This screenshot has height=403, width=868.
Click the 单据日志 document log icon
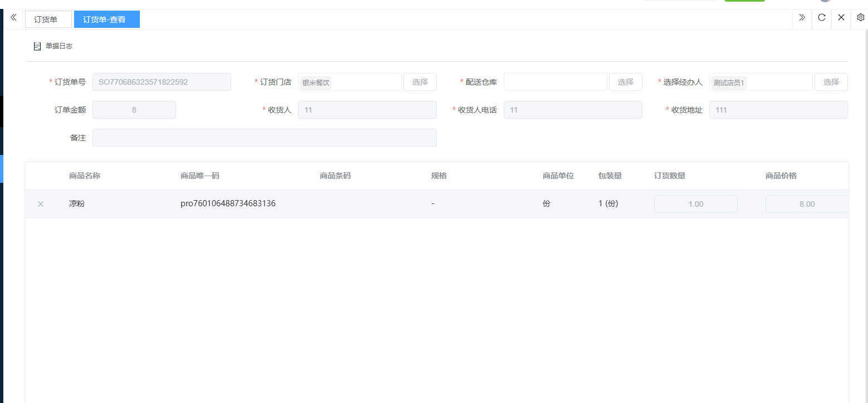37,46
